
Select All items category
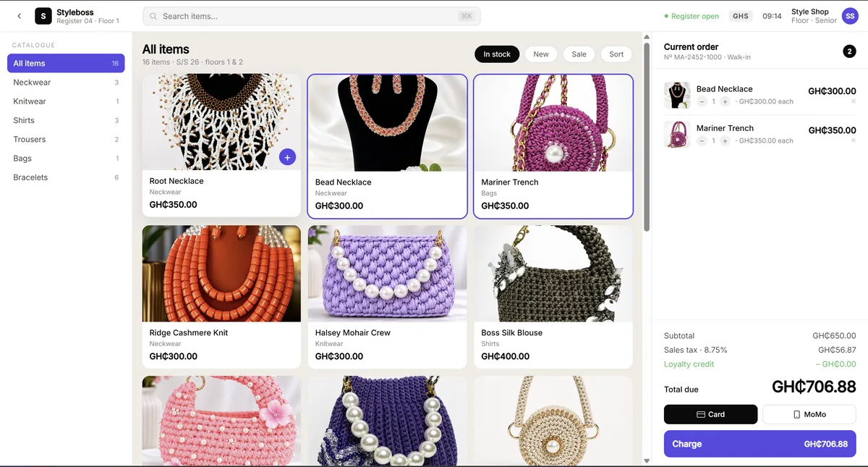pyautogui.click(x=66, y=63)
